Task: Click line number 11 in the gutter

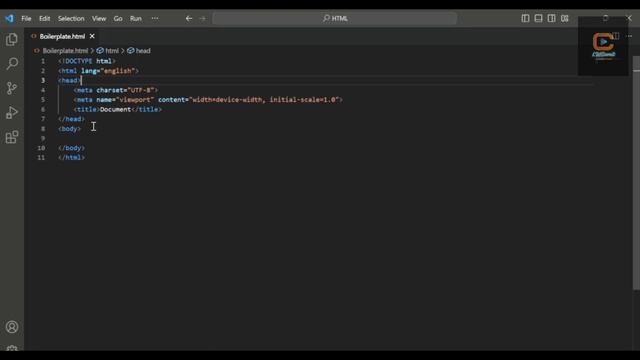Action: pos(41,158)
